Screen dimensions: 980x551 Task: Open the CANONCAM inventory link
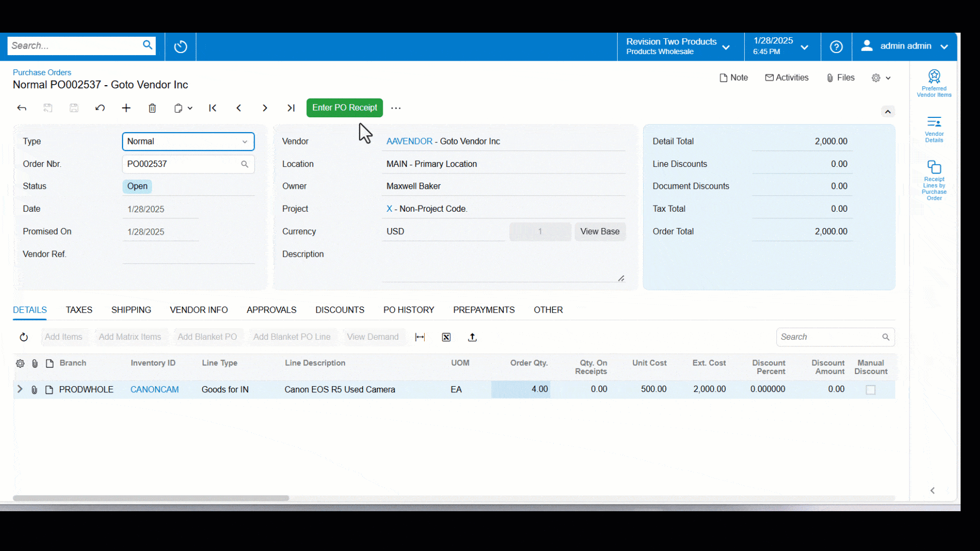tap(155, 390)
